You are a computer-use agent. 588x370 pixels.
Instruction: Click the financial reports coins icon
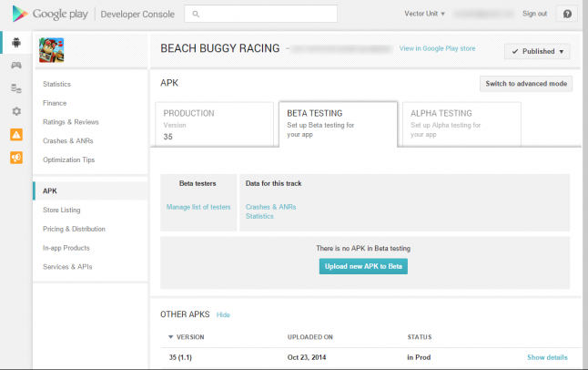click(x=15, y=88)
